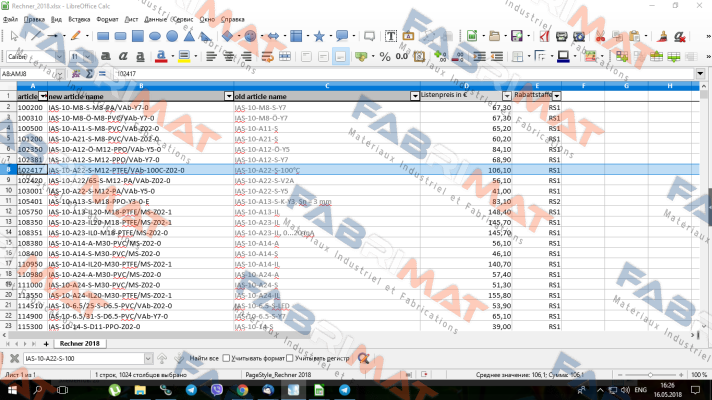Select the arrow selection tool in drawing toolbar

(14, 36)
